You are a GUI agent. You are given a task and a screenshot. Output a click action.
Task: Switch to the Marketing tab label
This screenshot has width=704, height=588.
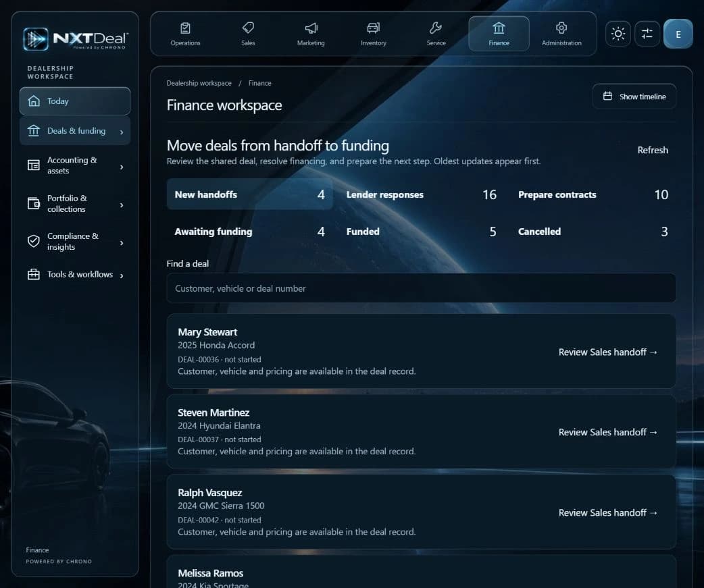[311, 43]
